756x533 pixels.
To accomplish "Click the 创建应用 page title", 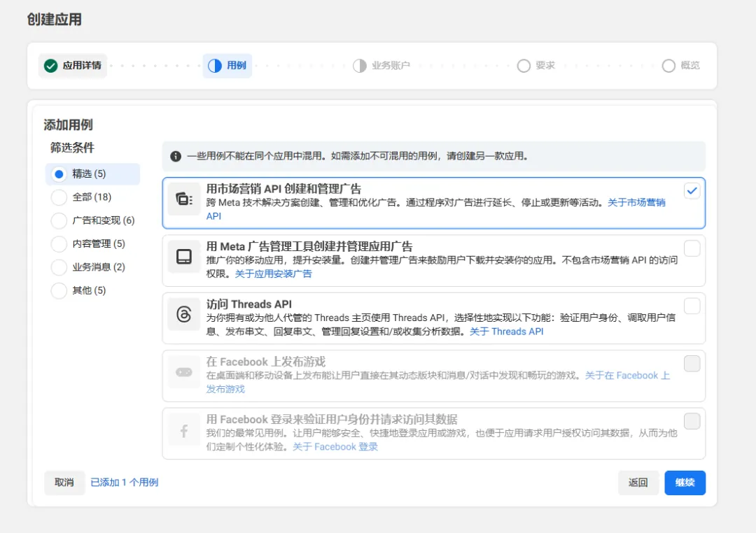I will (x=54, y=20).
